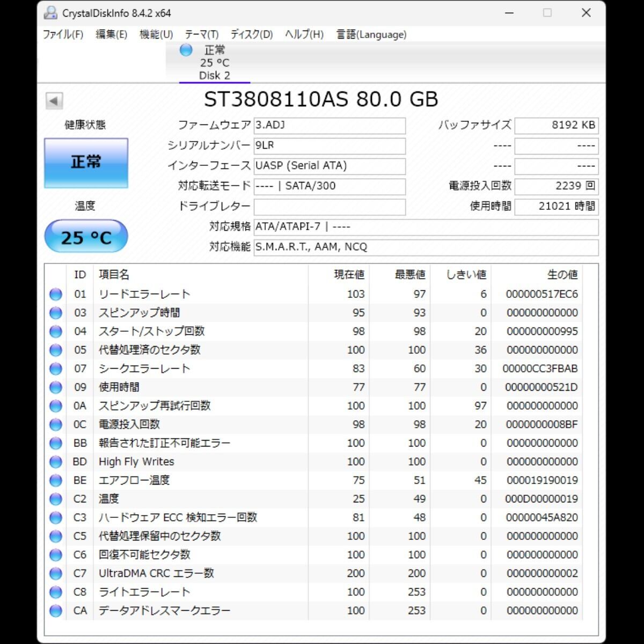Click the 25 °C temperature button
The height and width of the screenshot is (644, 644).
tap(86, 237)
